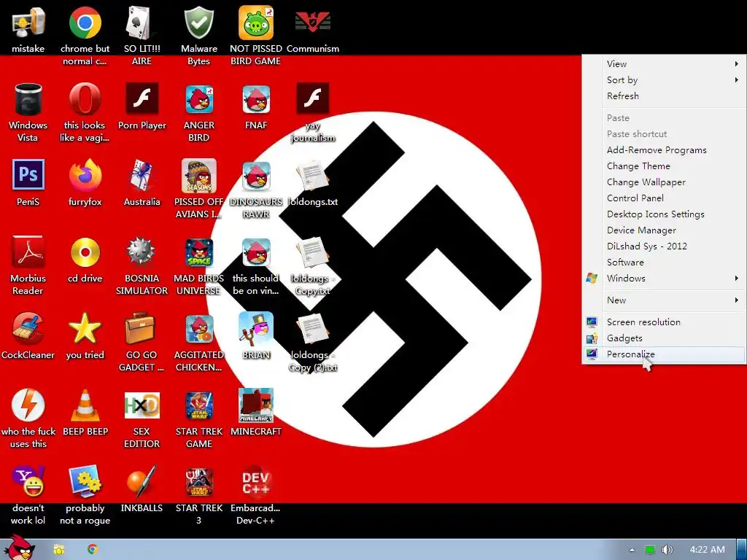Choose Change Wallpaper from menu
747x560 pixels.
[x=664, y=182]
